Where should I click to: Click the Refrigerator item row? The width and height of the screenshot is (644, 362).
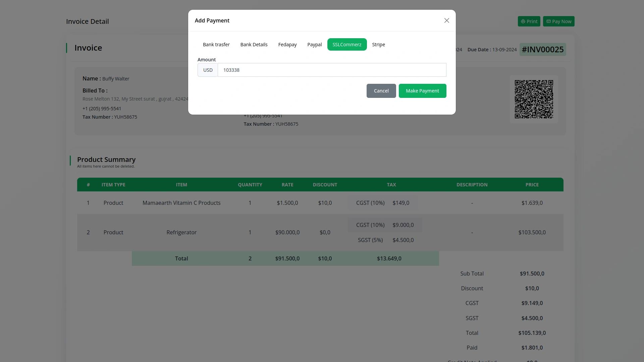coord(181,232)
